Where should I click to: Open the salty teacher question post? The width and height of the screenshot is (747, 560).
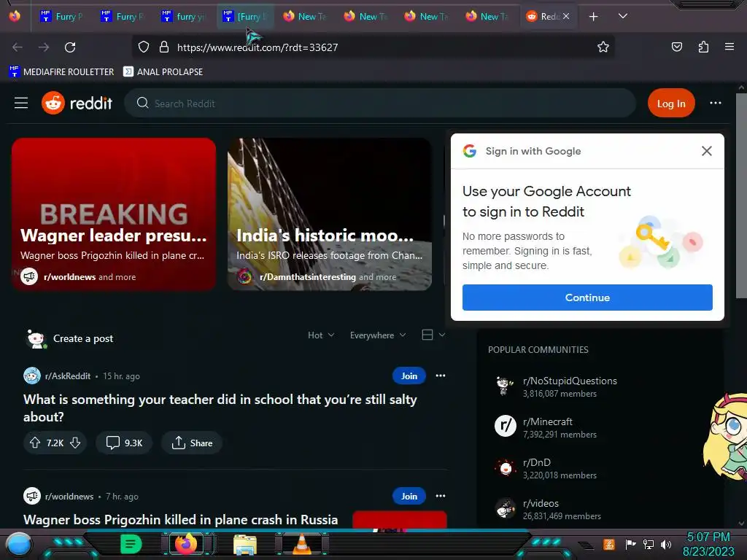[220, 408]
